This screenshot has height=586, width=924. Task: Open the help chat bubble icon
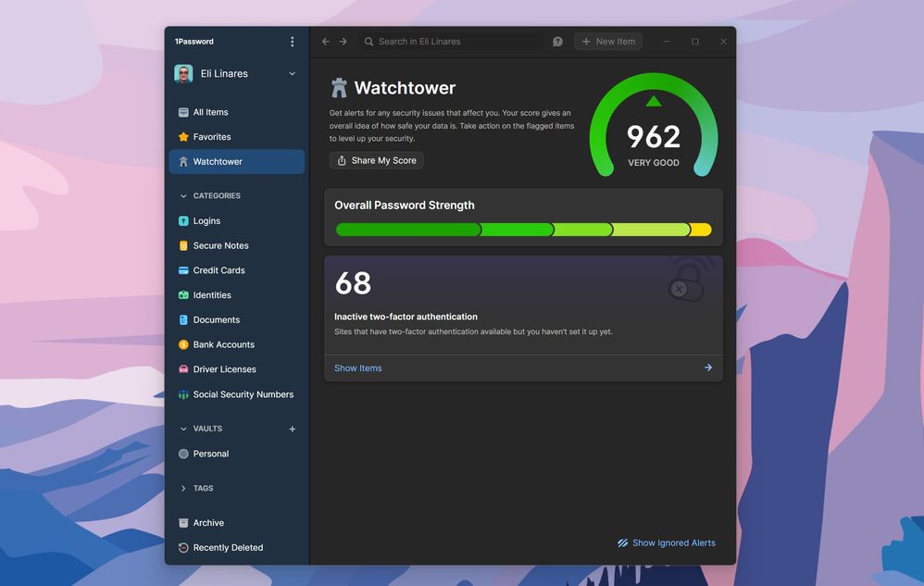point(557,42)
